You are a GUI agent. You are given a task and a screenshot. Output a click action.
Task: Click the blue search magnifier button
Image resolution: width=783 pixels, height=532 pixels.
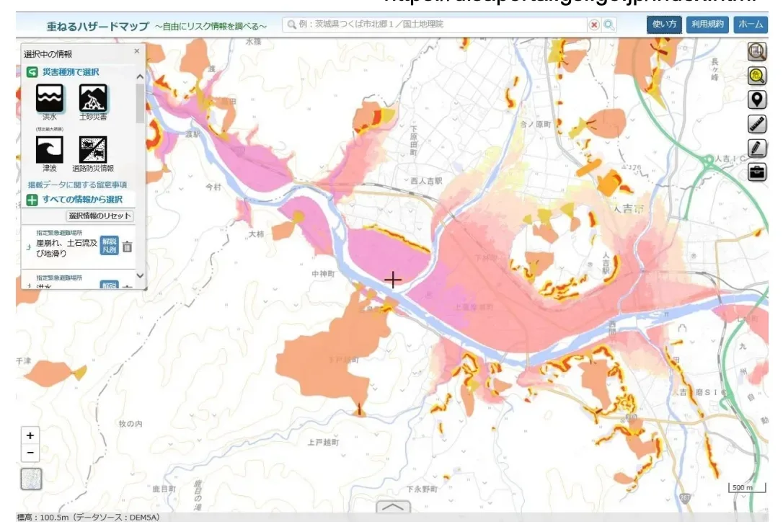point(609,25)
